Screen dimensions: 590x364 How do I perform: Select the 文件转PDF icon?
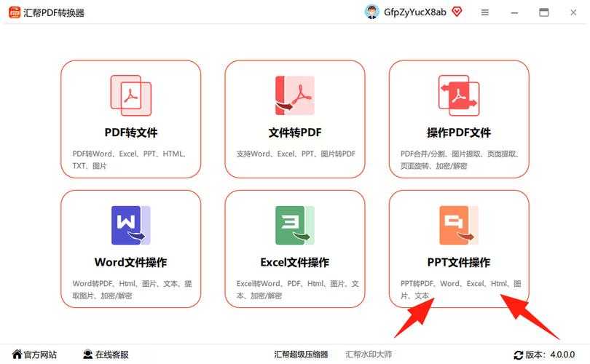[x=294, y=95]
